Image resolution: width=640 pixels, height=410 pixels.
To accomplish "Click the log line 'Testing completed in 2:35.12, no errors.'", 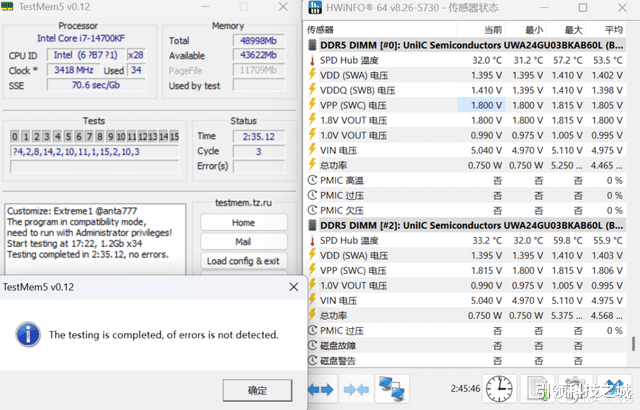I will click(88, 255).
